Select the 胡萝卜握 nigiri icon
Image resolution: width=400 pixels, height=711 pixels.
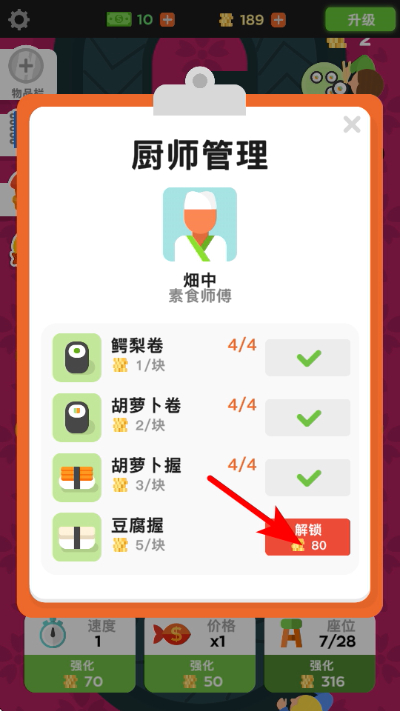click(77, 477)
